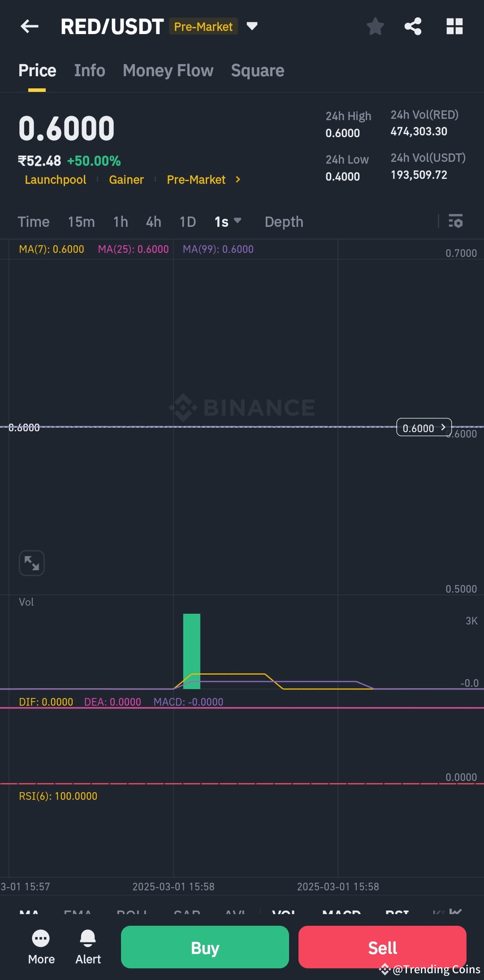Open the Money Flow tab

pyautogui.click(x=168, y=70)
